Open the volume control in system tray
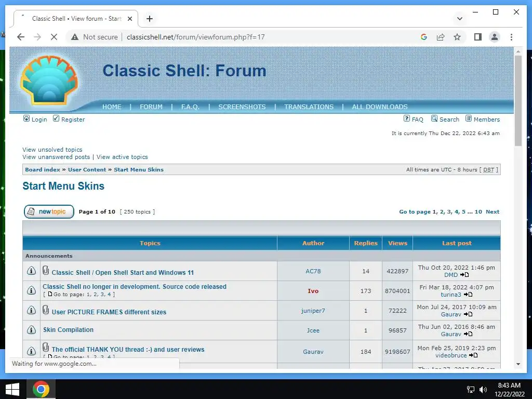The width and height of the screenshot is (532, 399). (483, 390)
